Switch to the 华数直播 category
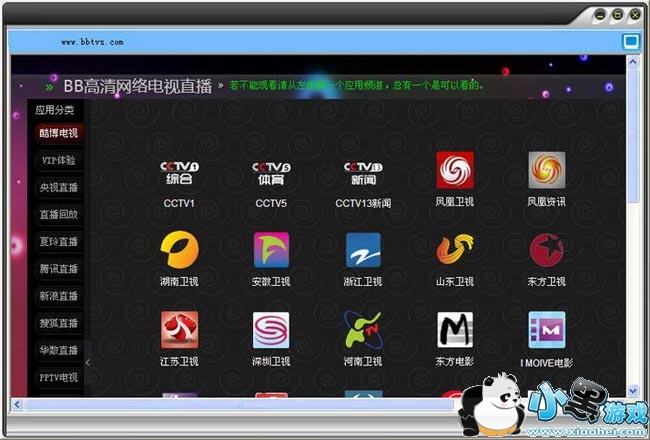This screenshot has height=440, width=650. 59,350
